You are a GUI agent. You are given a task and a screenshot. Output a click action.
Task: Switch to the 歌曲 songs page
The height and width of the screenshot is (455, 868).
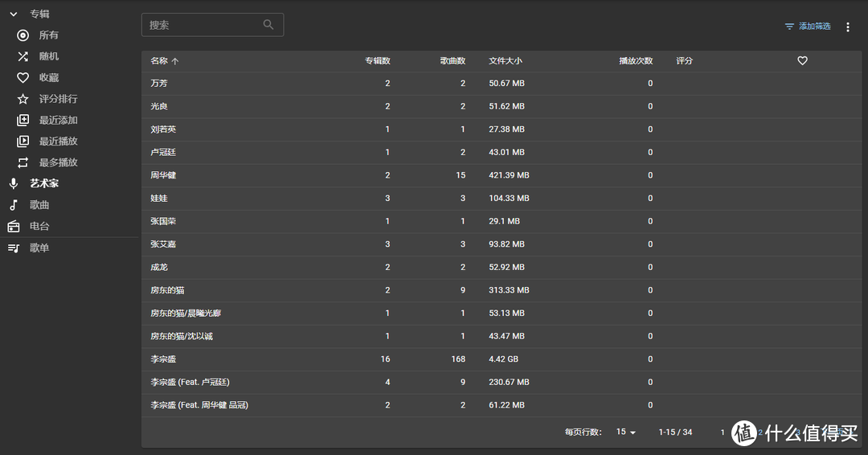[39, 205]
